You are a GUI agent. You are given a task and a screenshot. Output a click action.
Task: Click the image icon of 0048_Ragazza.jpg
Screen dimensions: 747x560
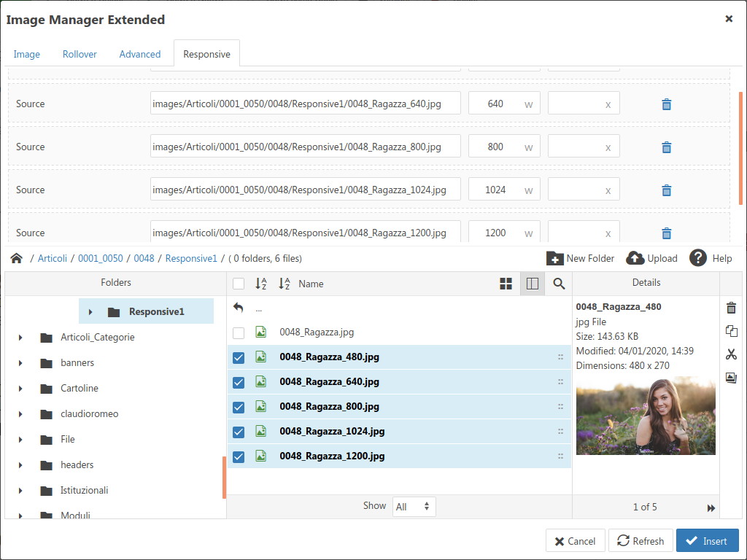(261, 332)
